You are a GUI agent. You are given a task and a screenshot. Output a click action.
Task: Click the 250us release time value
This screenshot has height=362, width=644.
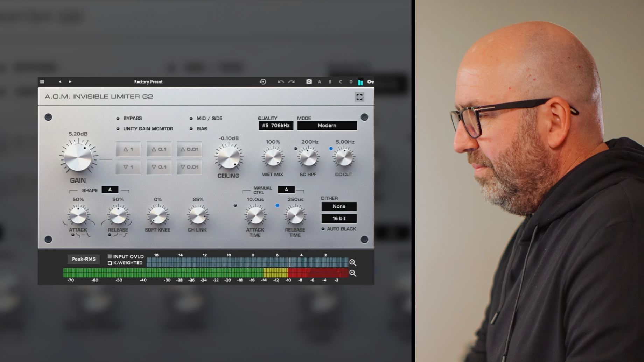295,200
